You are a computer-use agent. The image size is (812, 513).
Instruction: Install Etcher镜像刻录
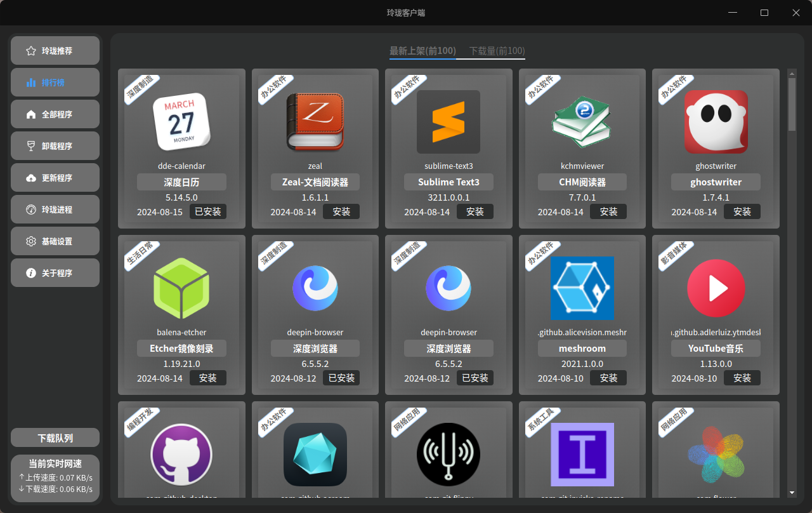[208, 378]
